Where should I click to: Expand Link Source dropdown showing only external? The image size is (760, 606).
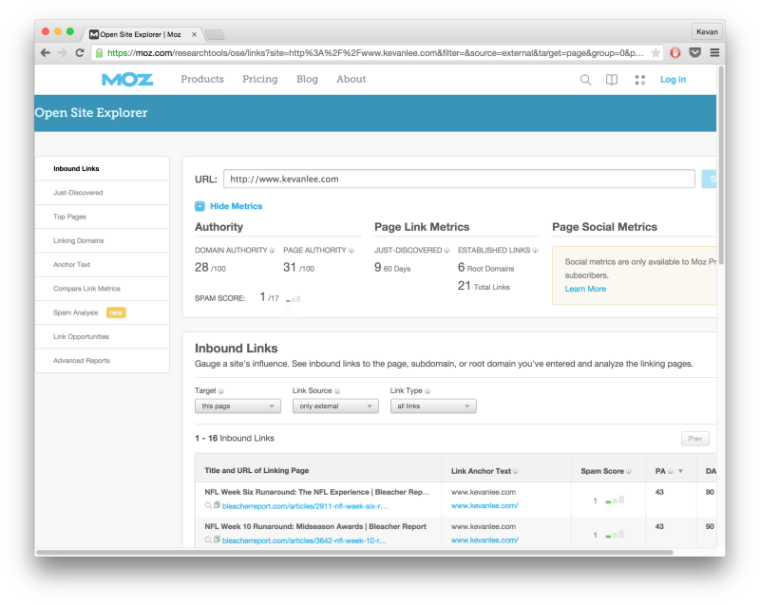pos(335,406)
